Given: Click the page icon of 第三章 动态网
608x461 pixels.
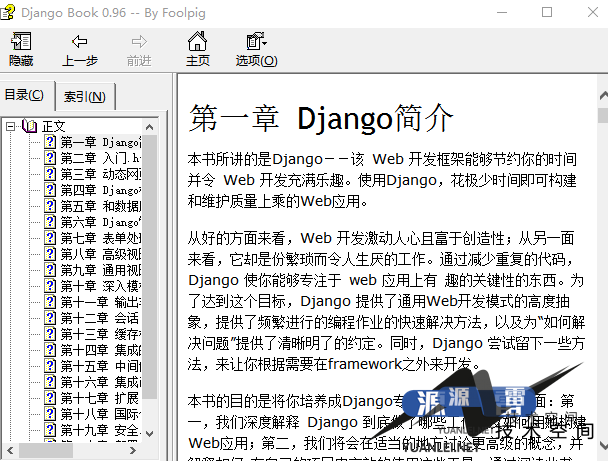Looking at the screenshot, I should click(50, 174).
